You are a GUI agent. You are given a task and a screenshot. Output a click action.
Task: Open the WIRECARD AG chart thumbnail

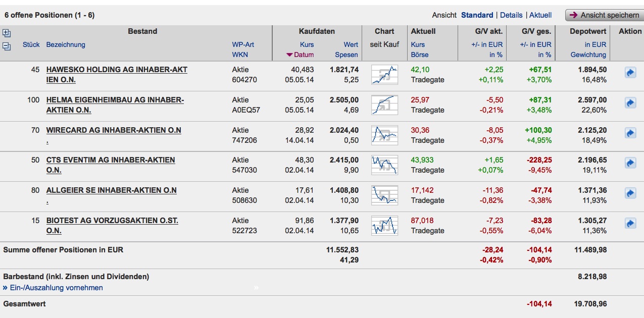384,135
